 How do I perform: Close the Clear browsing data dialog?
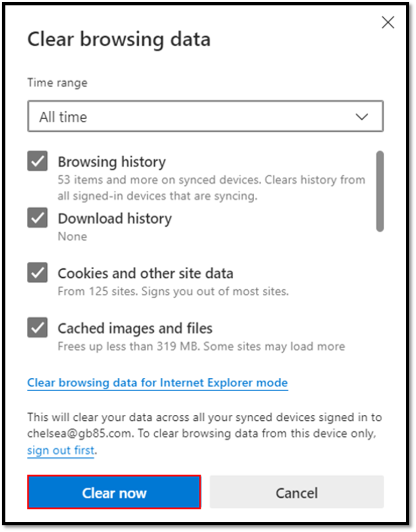click(388, 23)
